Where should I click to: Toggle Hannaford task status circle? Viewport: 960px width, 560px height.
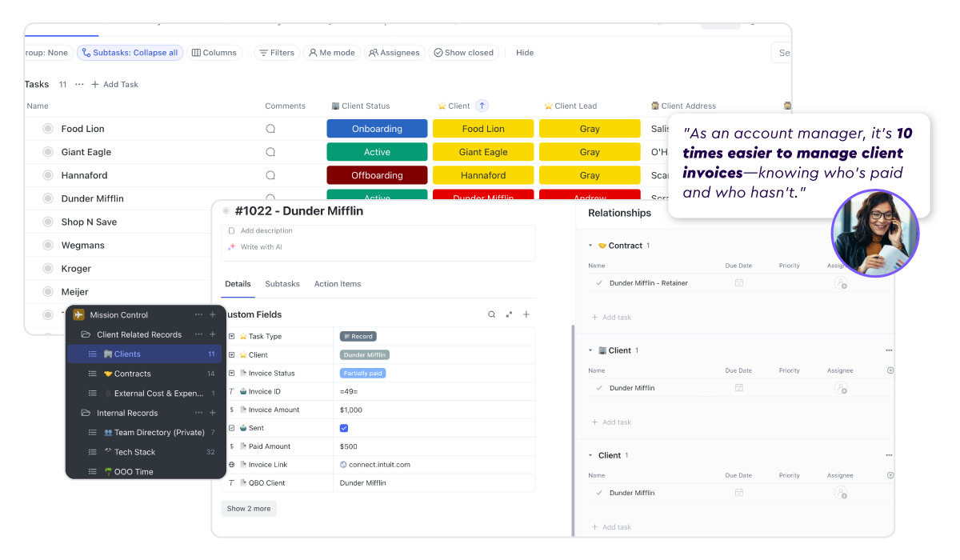pyautogui.click(x=48, y=175)
